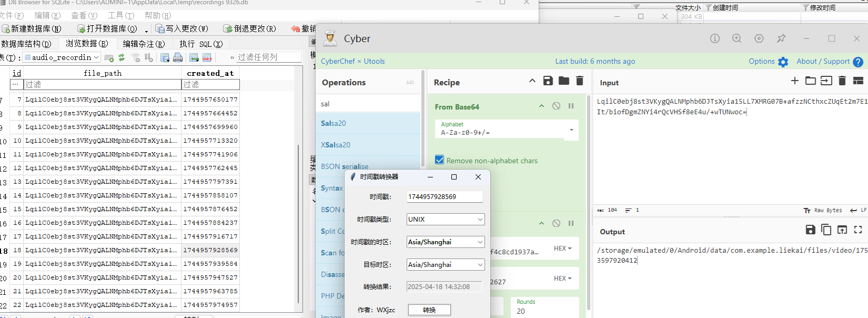Click the 新建数据库(N) button
The image size is (868, 318).
(x=32, y=28)
